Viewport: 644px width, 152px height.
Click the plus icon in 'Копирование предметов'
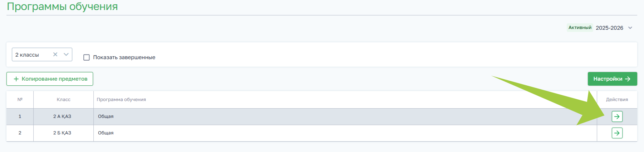tap(16, 79)
